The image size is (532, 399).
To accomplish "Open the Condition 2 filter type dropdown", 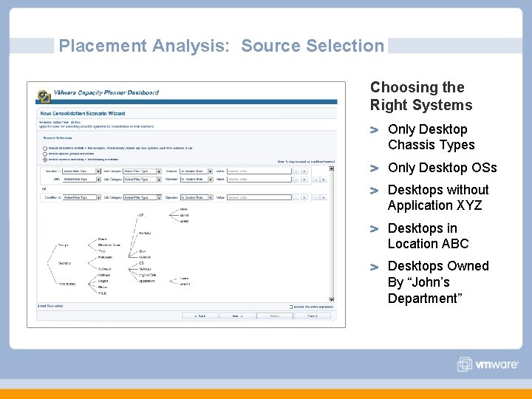I will click(x=81, y=197).
